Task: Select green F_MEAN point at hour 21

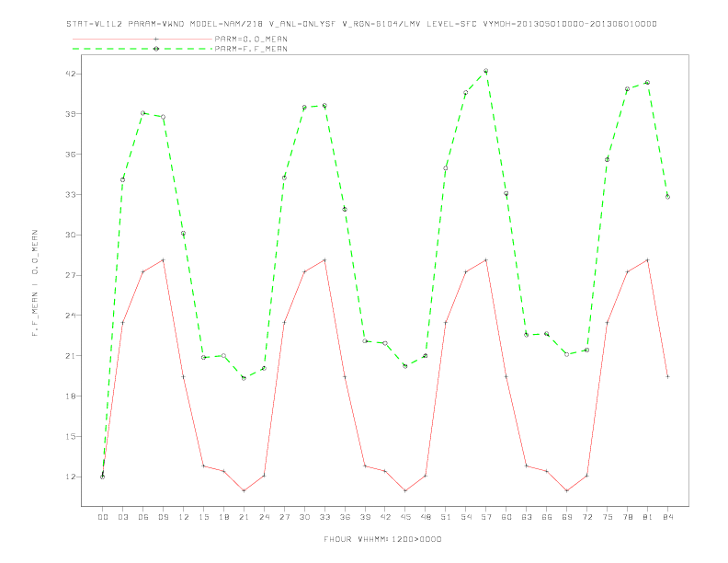Action: pos(244,378)
